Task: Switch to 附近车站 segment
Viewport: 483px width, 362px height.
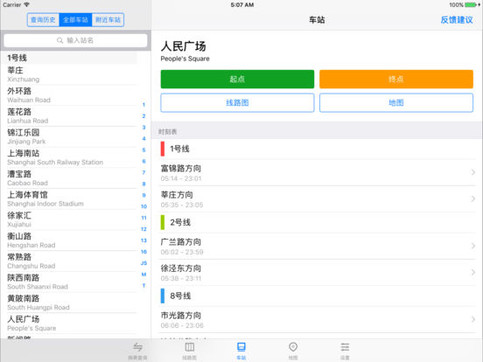Action: pos(108,20)
